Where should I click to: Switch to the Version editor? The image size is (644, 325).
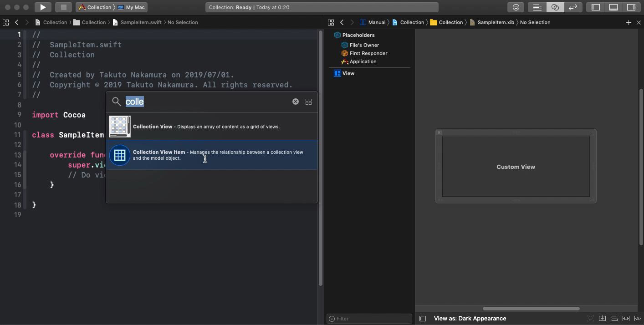tap(572, 7)
